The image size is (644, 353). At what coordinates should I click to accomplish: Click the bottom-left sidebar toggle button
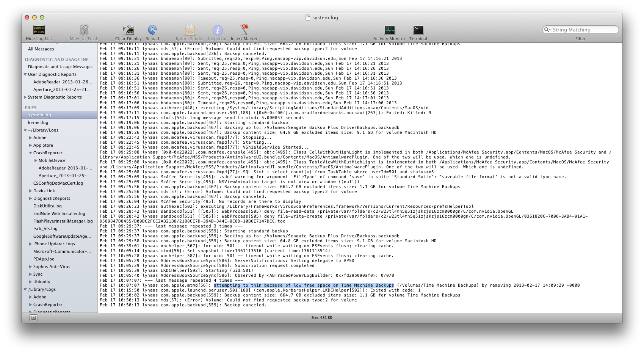point(33,318)
